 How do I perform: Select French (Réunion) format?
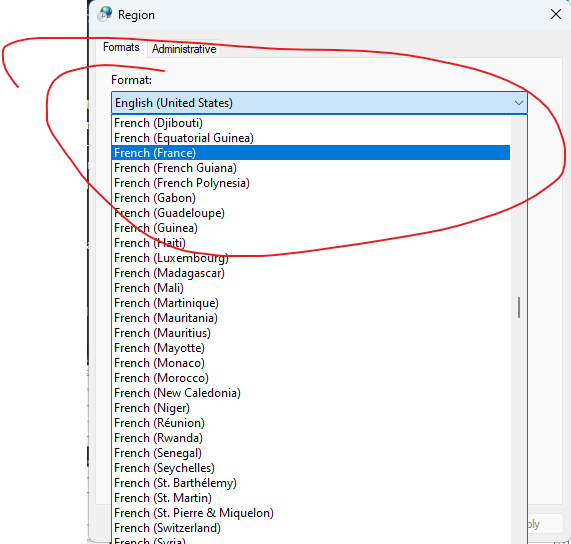tap(311, 423)
